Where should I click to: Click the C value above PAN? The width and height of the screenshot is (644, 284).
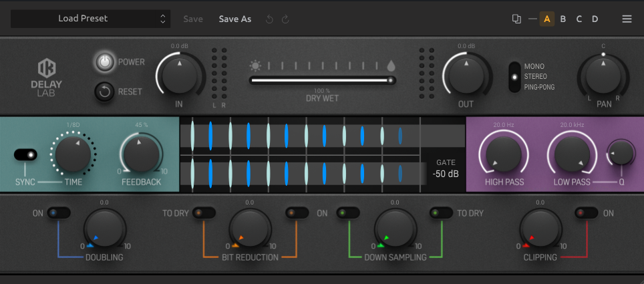click(x=603, y=46)
